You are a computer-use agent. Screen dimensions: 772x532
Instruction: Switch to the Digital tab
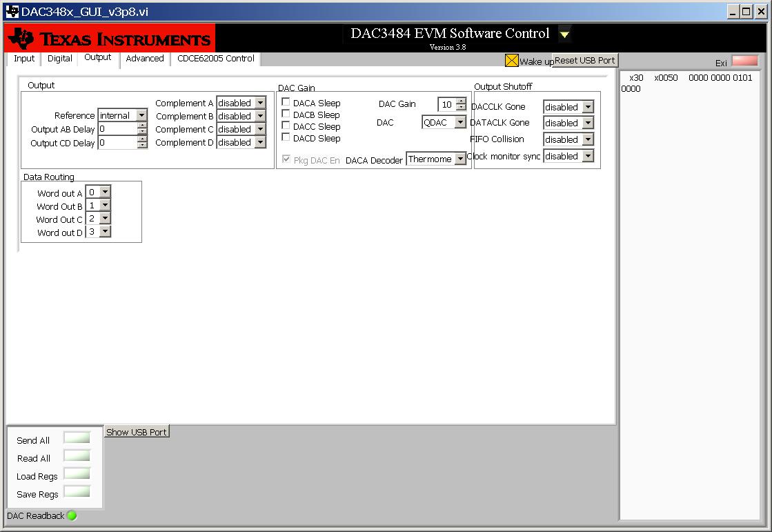pos(59,59)
